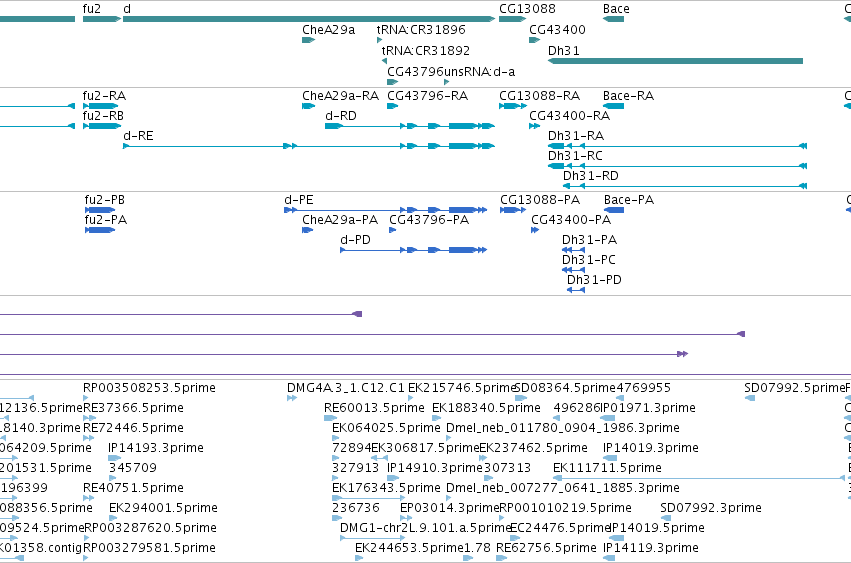Select the d-PE protein label

(x=299, y=200)
